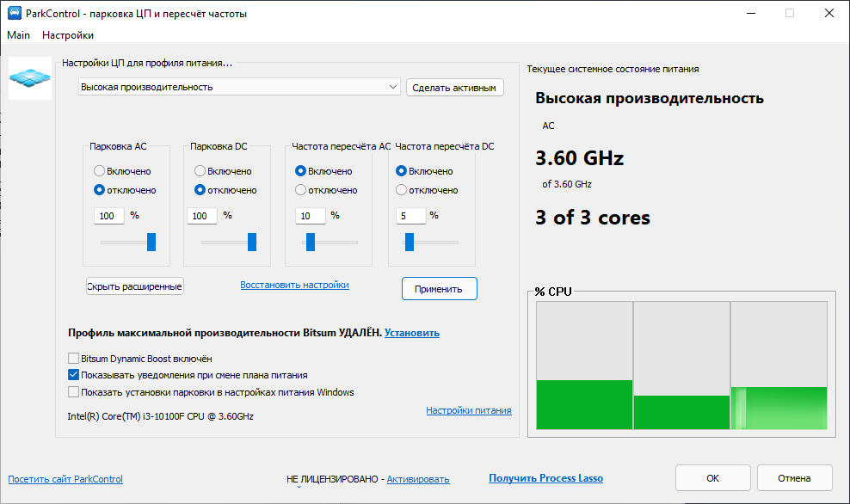Click the Парковка DC percent field

202,216
